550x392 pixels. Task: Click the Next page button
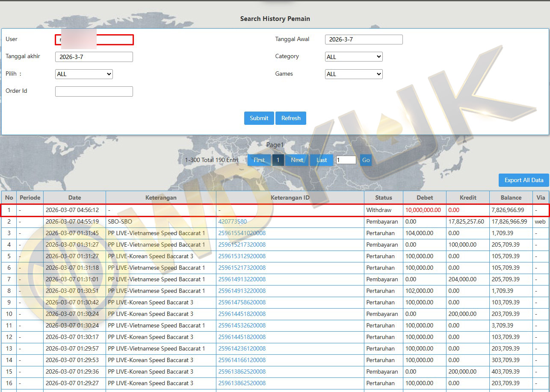pos(297,160)
